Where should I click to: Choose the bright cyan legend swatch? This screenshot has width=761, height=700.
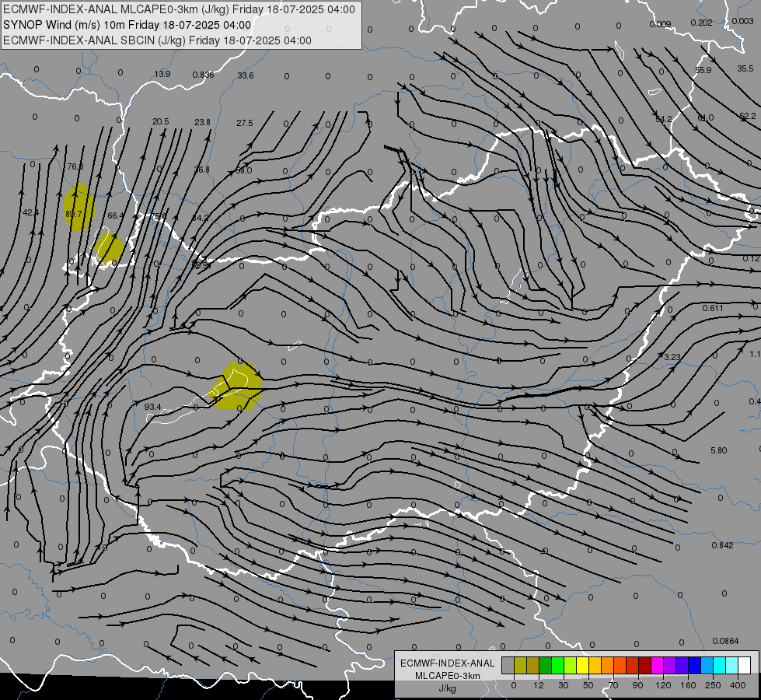(x=720, y=666)
